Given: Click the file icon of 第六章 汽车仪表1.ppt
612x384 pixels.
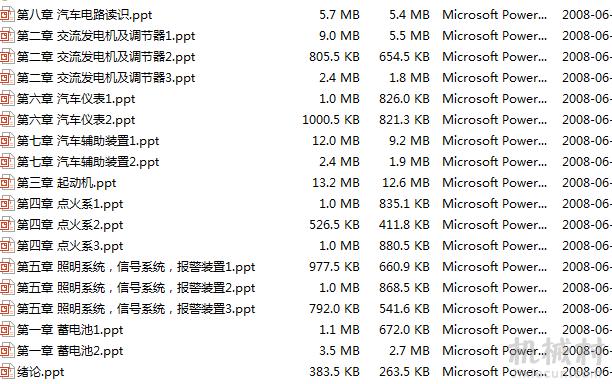Looking at the screenshot, I should pyautogui.click(x=7, y=99).
